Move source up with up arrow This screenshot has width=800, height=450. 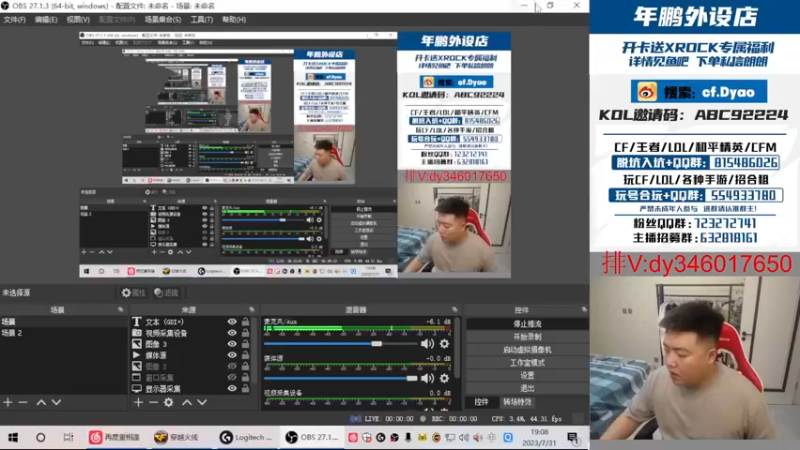click(x=187, y=403)
